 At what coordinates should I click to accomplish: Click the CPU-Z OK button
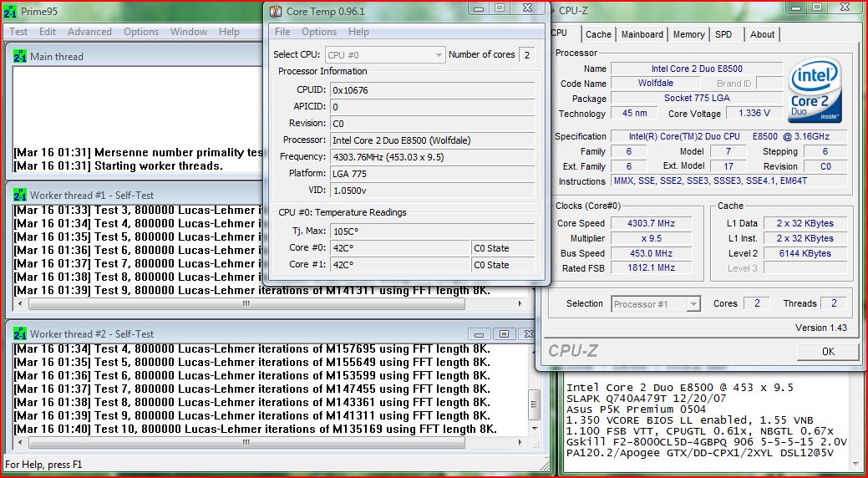[x=828, y=351]
